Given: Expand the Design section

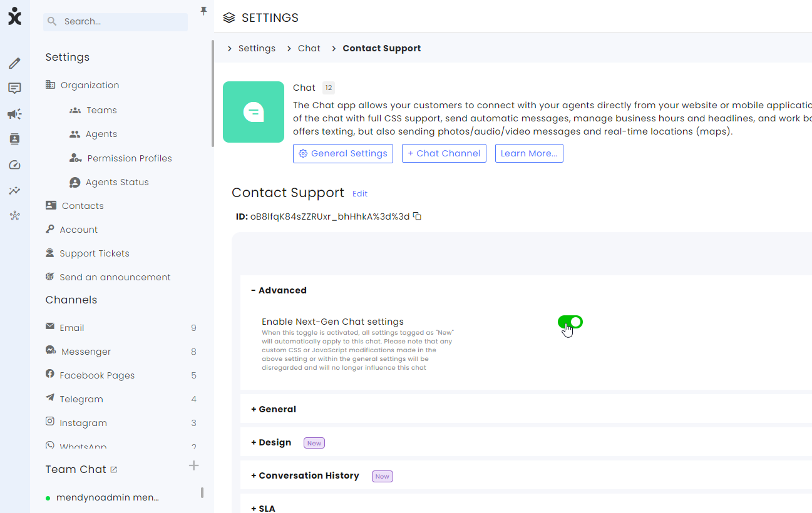Looking at the screenshot, I should (271, 442).
